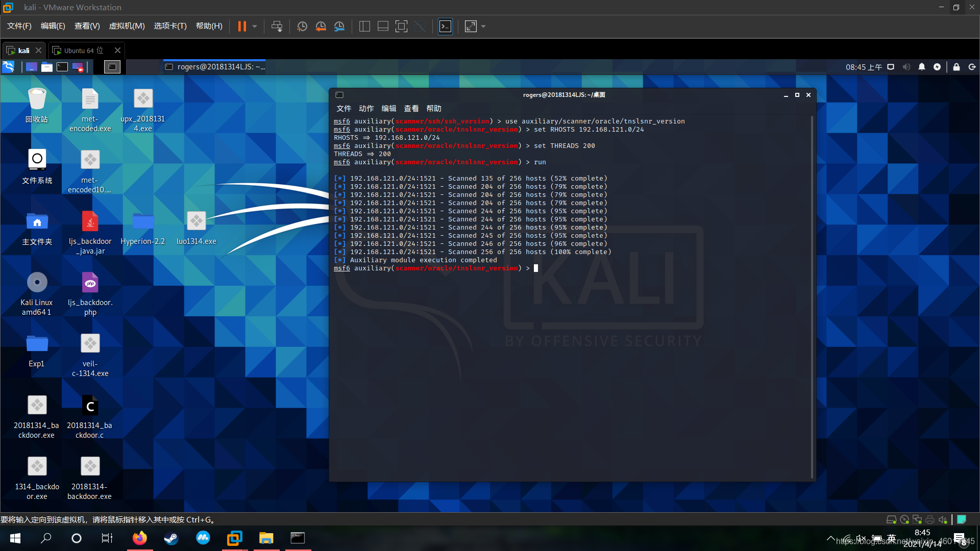Open the 回收站 trash desktop icon
The height and width of the screenshot is (551, 980).
tap(37, 105)
